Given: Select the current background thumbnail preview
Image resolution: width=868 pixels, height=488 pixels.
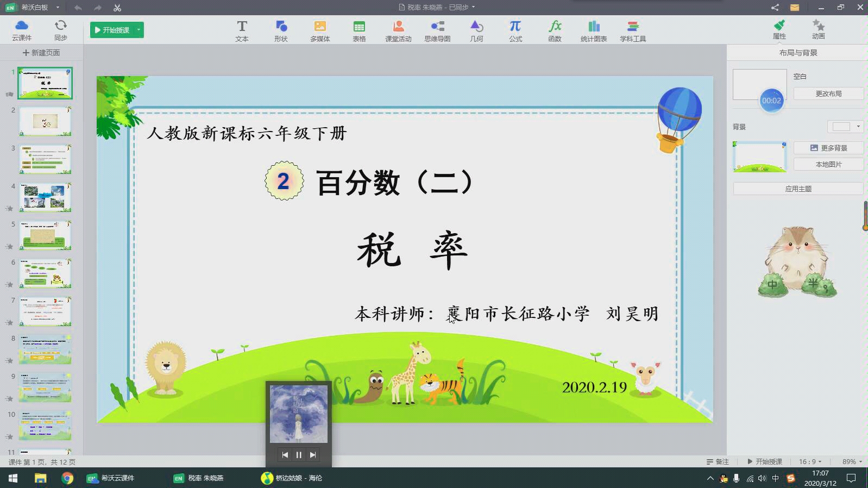Looking at the screenshot, I should (x=759, y=157).
